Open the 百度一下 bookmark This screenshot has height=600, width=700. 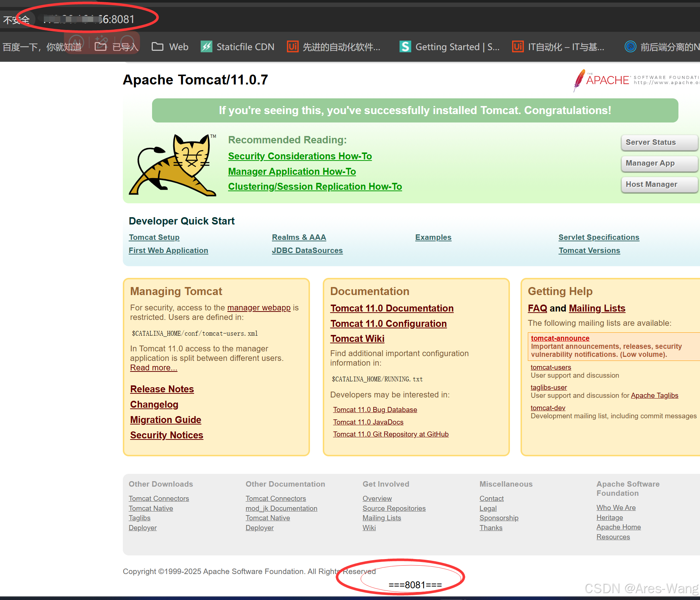point(42,47)
